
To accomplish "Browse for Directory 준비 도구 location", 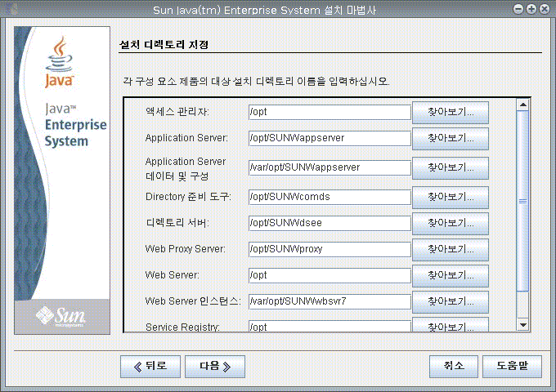I will 451,198.
